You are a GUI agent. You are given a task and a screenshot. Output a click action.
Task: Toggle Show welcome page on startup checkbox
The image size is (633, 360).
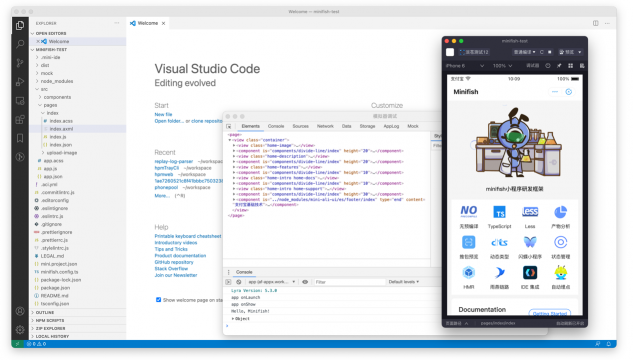158,299
